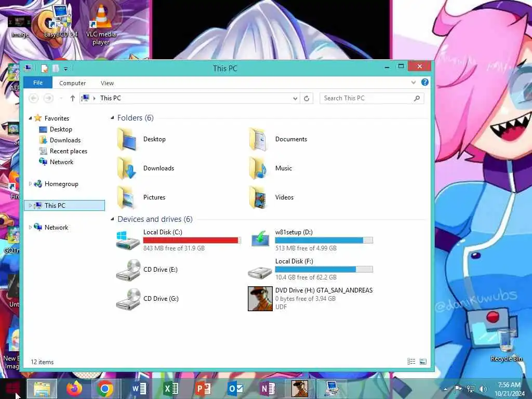The image size is (532, 399).
Task: Open the Documents folder icon
Action: (x=259, y=139)
